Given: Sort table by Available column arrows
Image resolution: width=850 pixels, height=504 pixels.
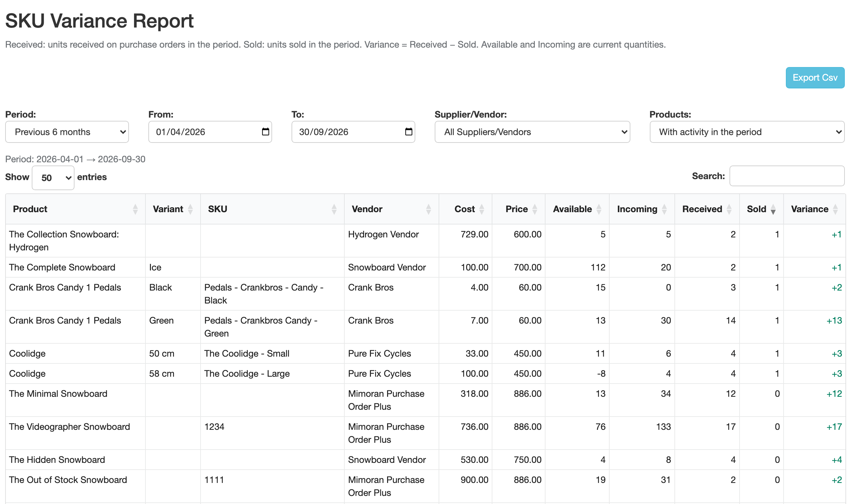Looking at the screenshot, I should coord(599,209).
